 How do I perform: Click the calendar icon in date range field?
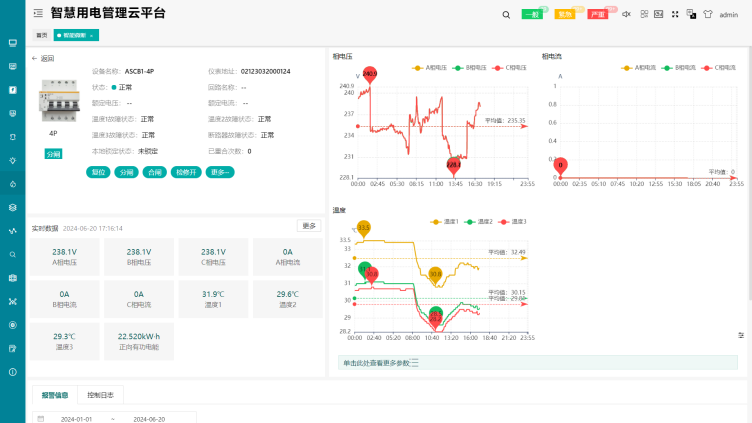41,419
